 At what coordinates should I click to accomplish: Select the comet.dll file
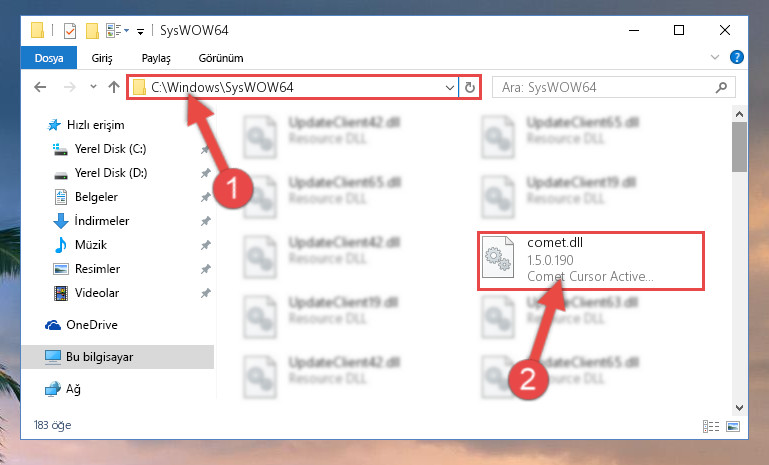[x=590, y=260]
